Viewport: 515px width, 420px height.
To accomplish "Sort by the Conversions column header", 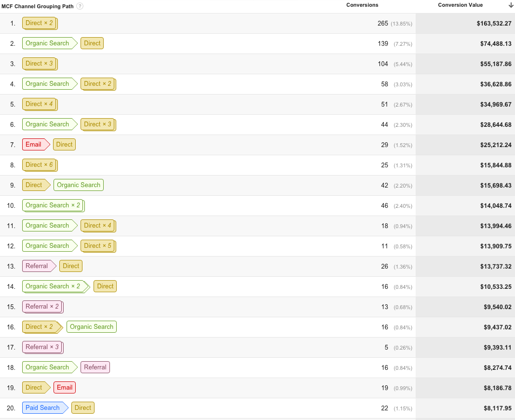I will point(362,5).
